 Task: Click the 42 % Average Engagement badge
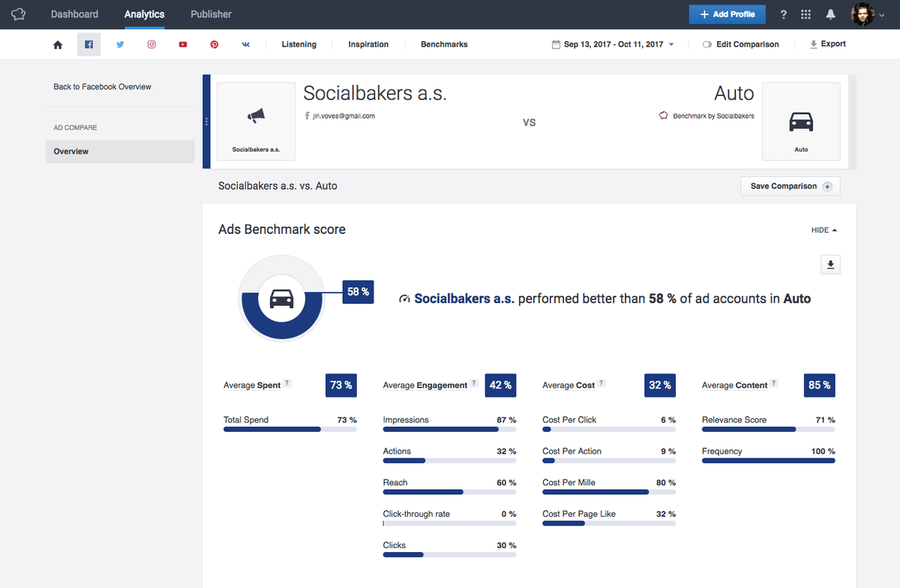coord(500,385)
